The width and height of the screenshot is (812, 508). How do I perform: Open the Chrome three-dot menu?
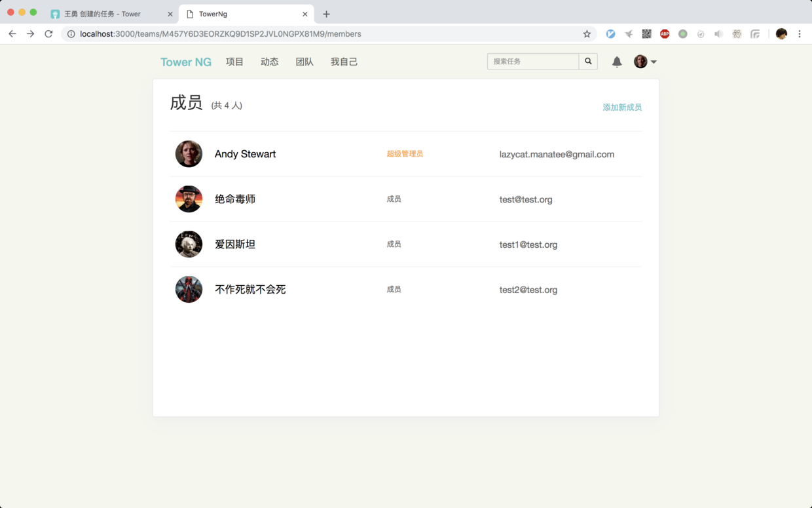tap(800, 34)
